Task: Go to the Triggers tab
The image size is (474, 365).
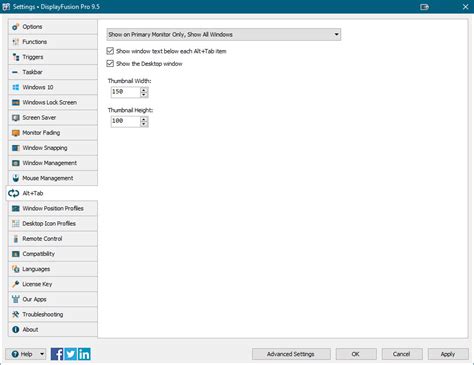Action: click(53, 57)
